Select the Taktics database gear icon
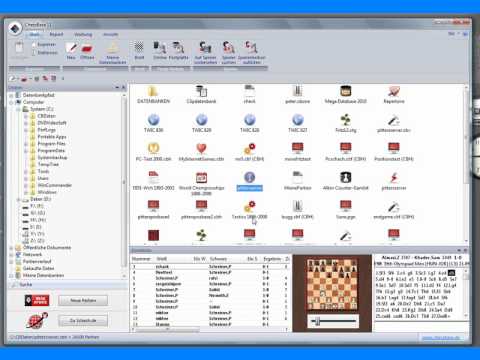Viewport: 480px width, 360px height. coord(249,206)
